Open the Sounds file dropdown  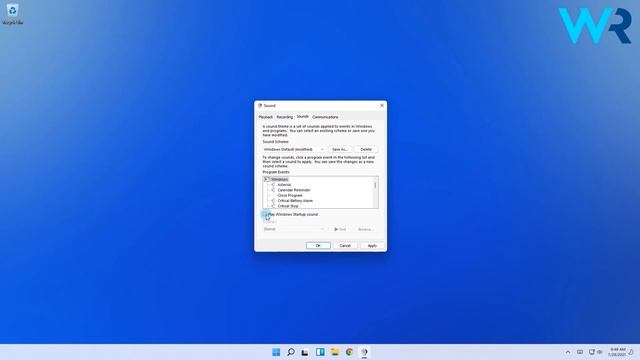point(294,229)
